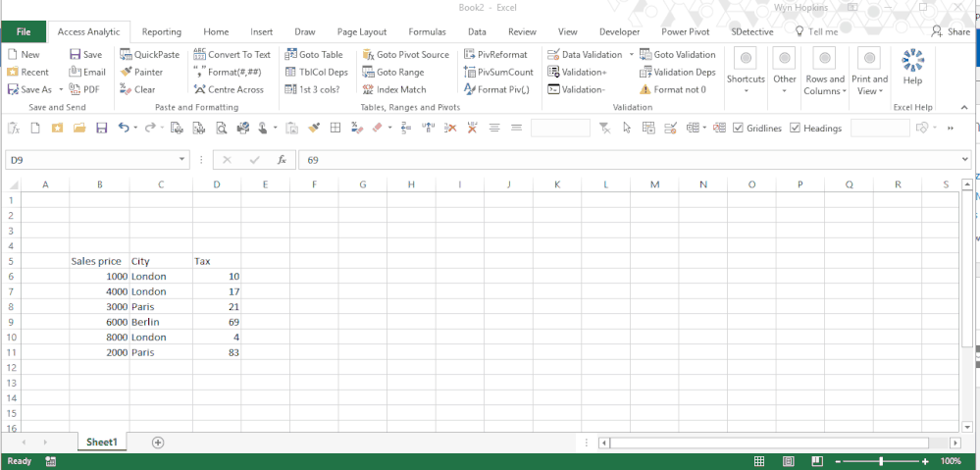The height and width of the screenshot is (470, 980).
Task: Select the Sheet1 tab
Action: [x=102, y=442]
